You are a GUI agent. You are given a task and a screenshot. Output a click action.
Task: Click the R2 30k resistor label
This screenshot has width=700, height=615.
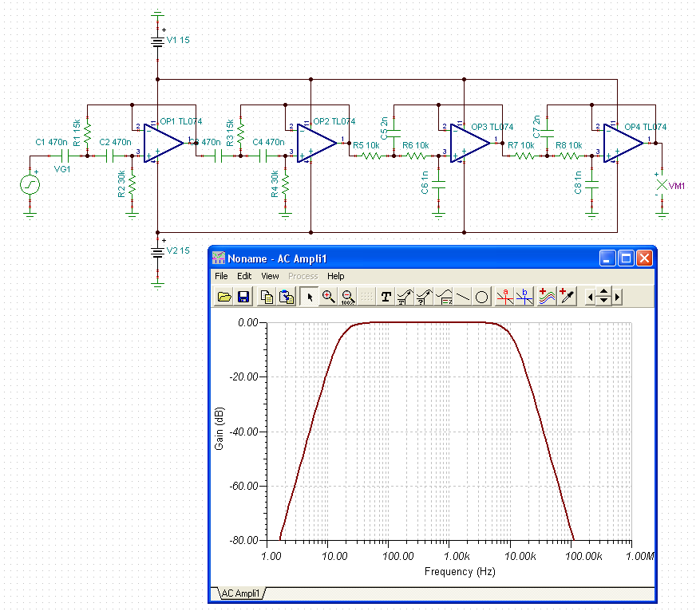tap(121, 183)
